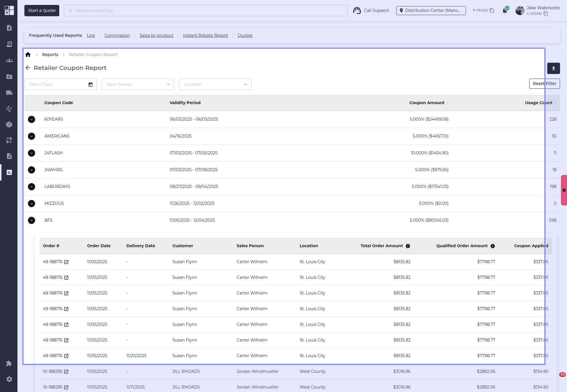Viewport: 567px width, 392px height.
Task: Open order 10-188295 external link icon
Action: [66, 372]
